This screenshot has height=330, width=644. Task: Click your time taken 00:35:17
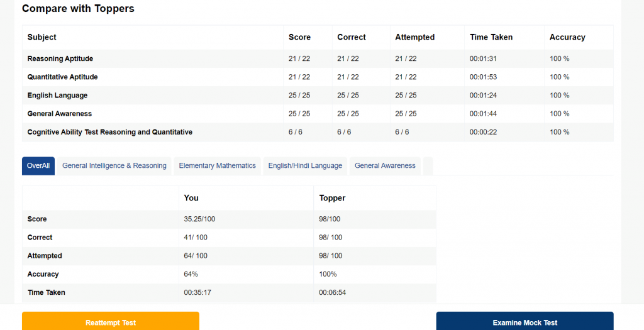coord(197,293)
